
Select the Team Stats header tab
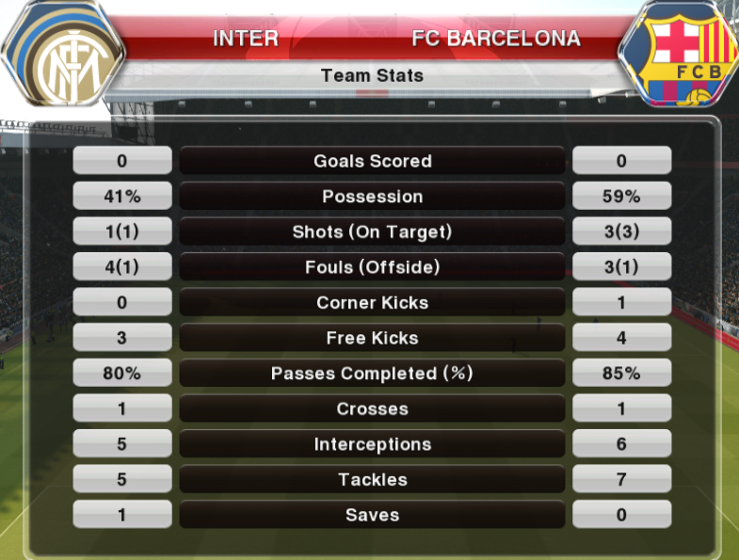372,75
